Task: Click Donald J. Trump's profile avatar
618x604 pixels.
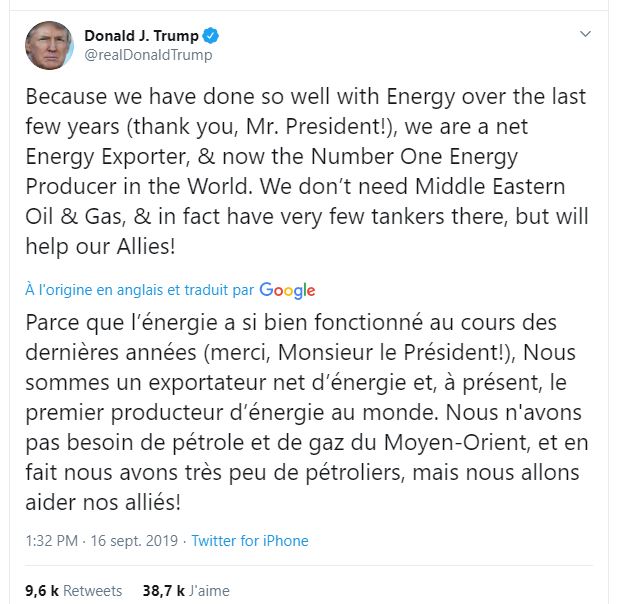Action: pos(49,46)
